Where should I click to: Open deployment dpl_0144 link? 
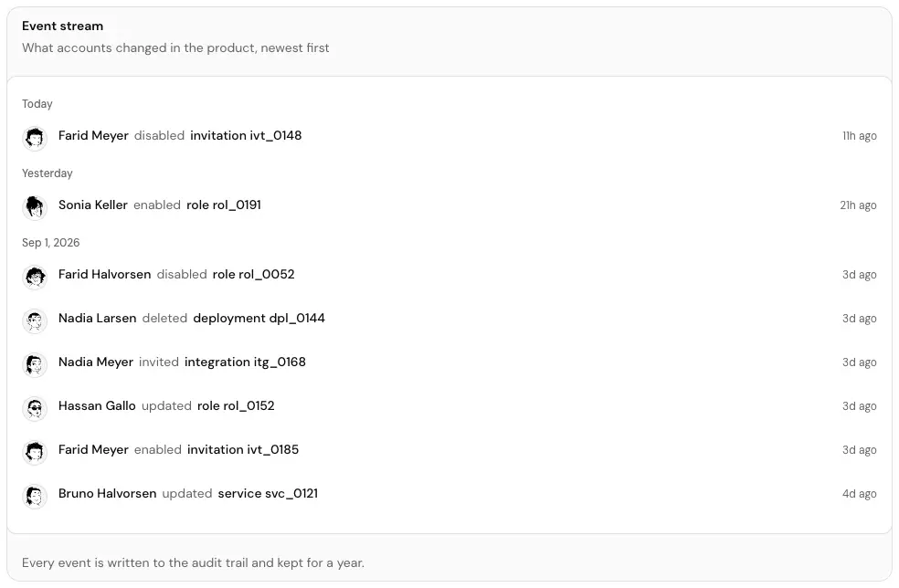pos(259,318)
